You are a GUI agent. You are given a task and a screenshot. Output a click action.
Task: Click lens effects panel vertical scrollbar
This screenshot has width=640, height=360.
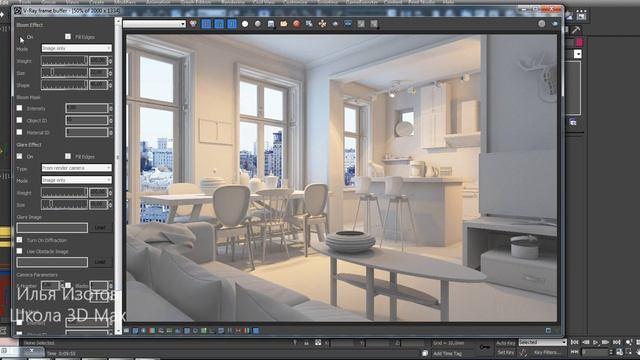click(x=118, y=176)
